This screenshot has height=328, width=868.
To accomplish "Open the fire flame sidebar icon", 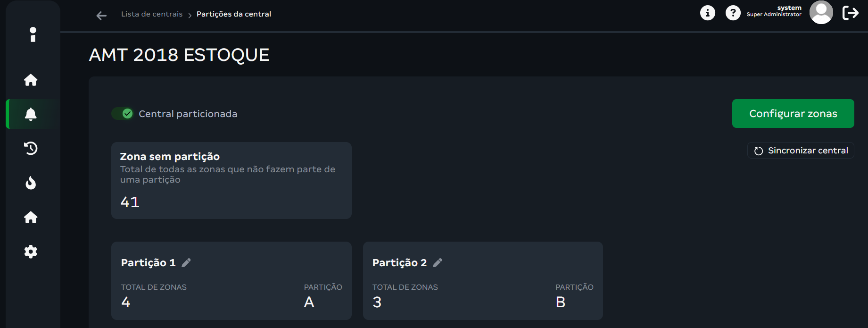I will [x=31, y=183].
